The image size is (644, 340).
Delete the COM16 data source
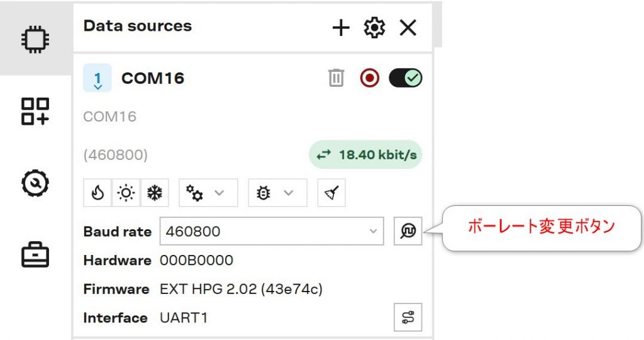336,78
